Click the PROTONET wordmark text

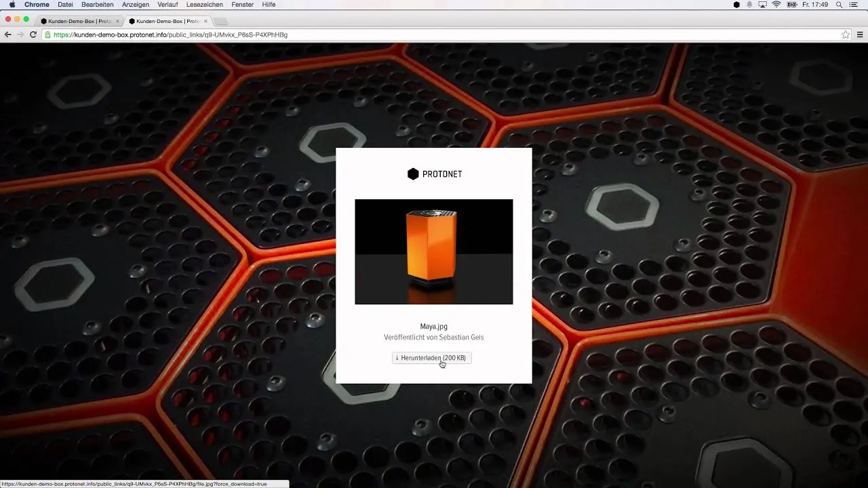(442, 174)
